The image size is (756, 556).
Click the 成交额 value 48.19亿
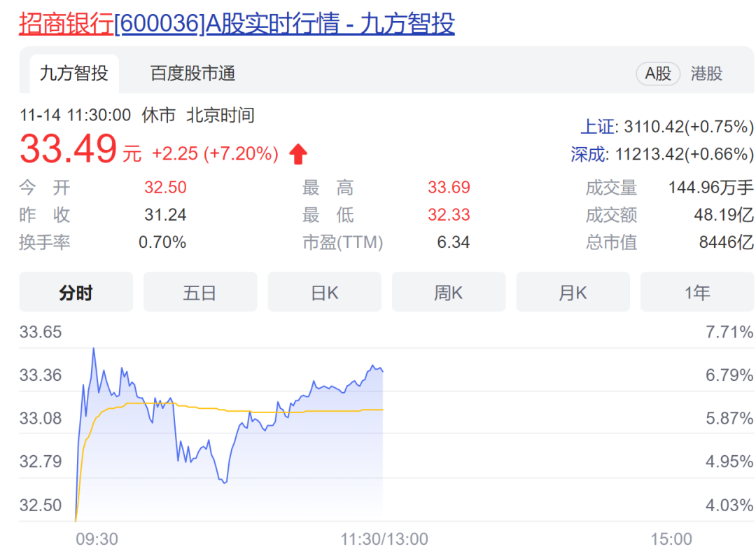pos(724,214)
